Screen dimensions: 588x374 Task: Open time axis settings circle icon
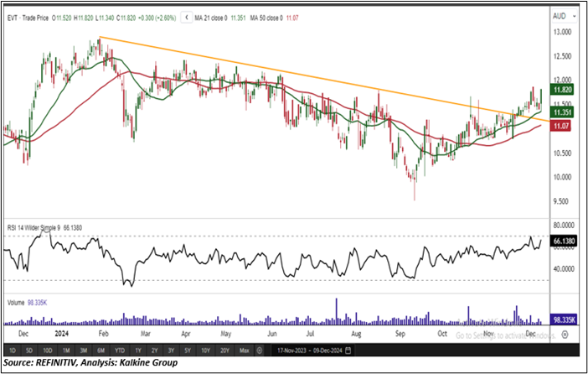pyautogui.click(x=565, y=335)
